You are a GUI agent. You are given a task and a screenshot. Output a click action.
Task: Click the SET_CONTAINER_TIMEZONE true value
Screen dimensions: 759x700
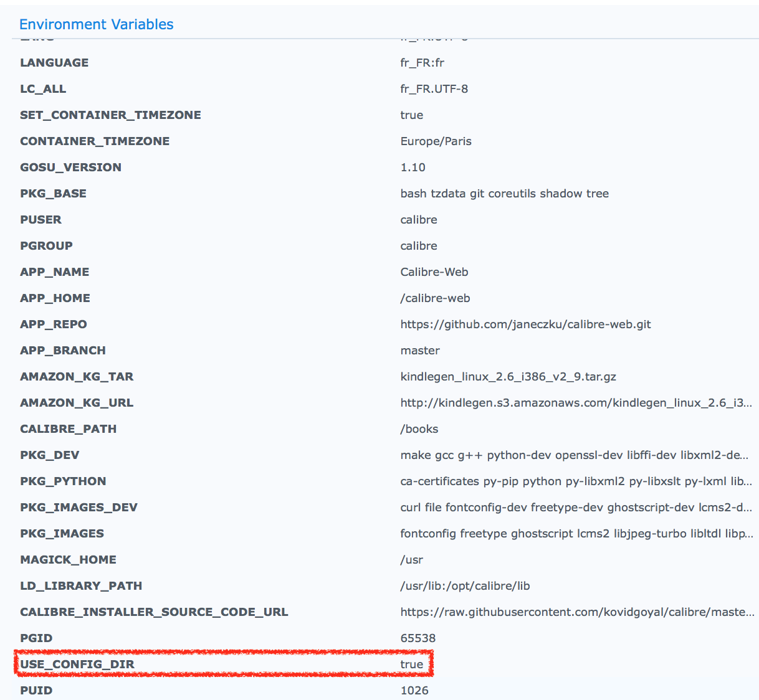(x=411, y=115)
